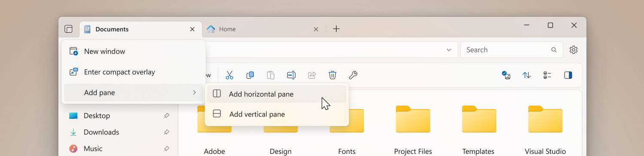Select Add vertical pane
The image size is (644, 156).
coord(276,114)
